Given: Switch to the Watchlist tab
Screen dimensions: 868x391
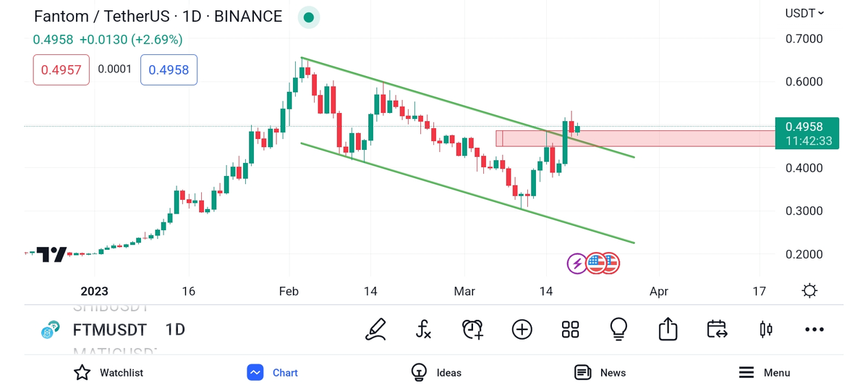Looking at the screenshot, I should coord(109,373).
